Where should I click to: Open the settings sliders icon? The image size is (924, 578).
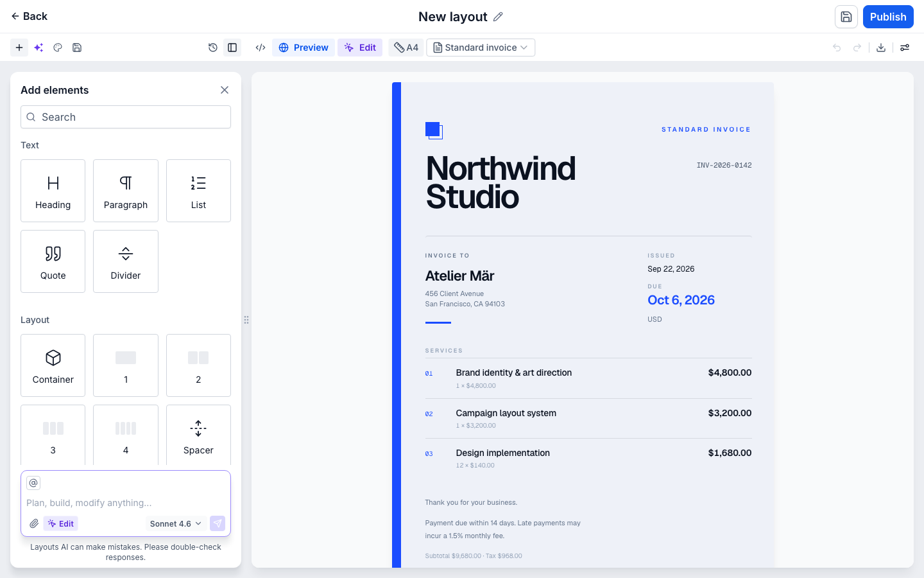pos(905,48)
